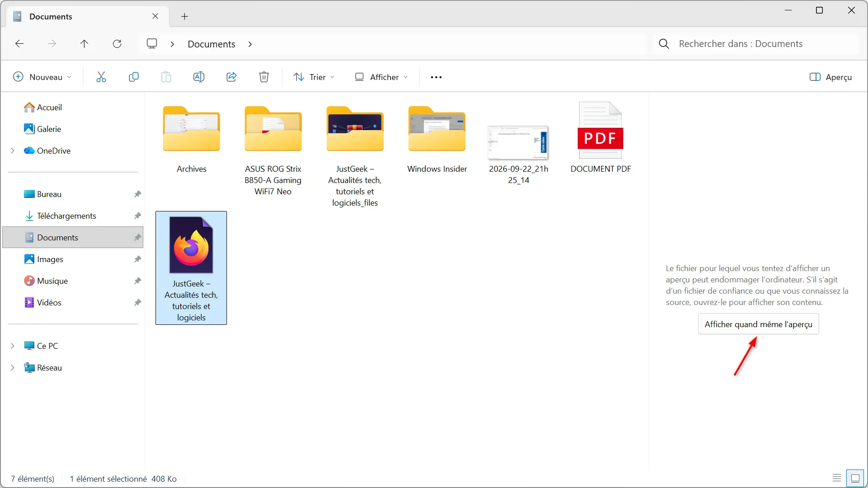868x488 pixels.
Task: Open the Trier sort dropdown
Action: coord(314,77)
